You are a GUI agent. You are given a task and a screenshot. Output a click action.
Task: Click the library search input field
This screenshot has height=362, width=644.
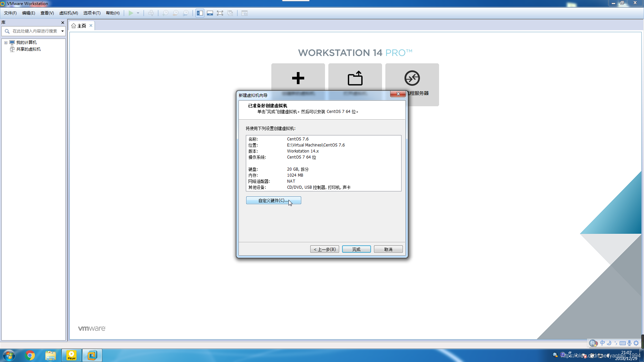pyautogui.click(x=35, y=31)
